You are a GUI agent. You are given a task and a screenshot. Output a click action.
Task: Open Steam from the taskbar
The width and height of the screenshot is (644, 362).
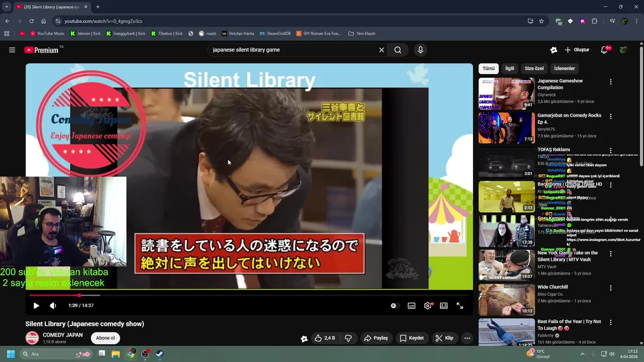[x=160, y=354]
